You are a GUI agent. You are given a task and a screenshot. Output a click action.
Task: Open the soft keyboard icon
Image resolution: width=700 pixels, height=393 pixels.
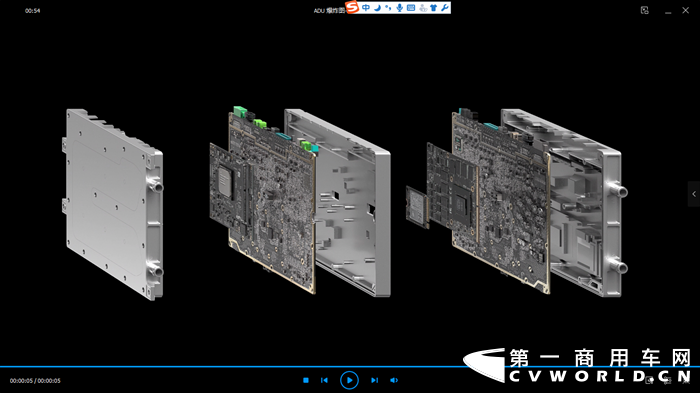point(411,8)
